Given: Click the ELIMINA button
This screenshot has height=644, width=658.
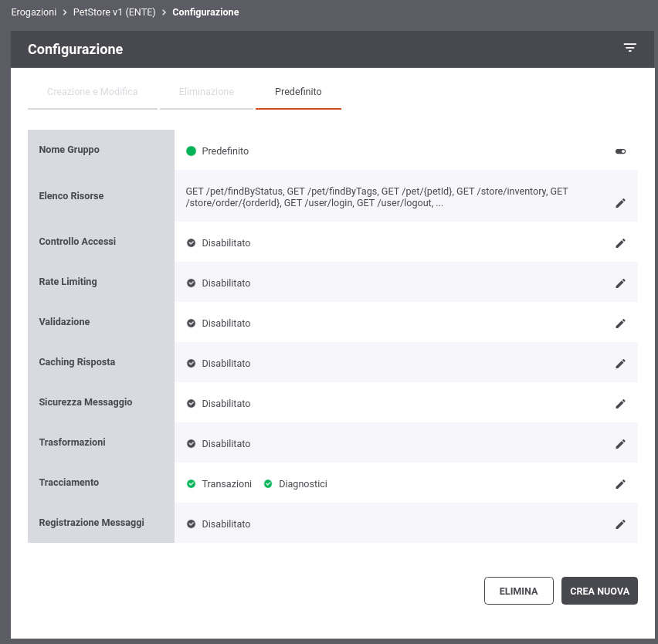Looking at the screenshot, I should 519,591.
